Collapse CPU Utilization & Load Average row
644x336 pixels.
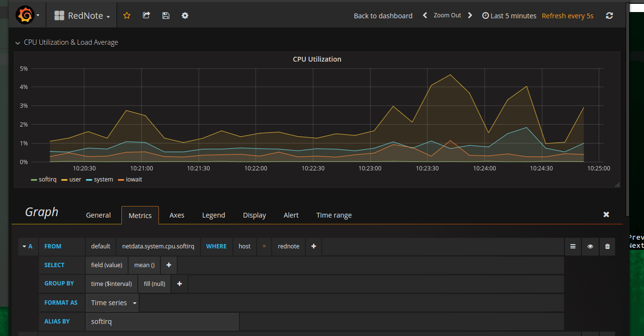pos(18,43)
